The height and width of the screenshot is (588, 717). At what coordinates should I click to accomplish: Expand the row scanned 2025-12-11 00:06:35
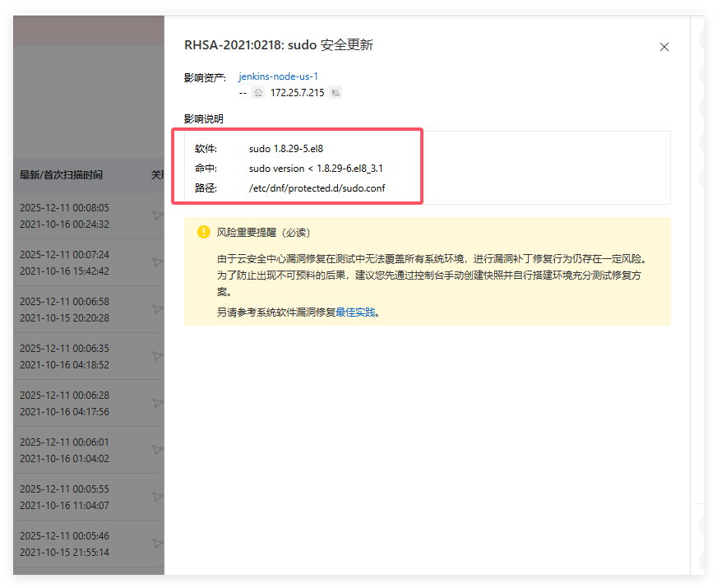coord(157,356)
